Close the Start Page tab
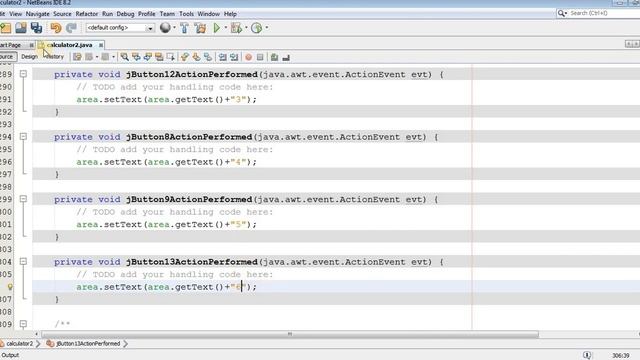640x360 pixels. pos(31,45)
